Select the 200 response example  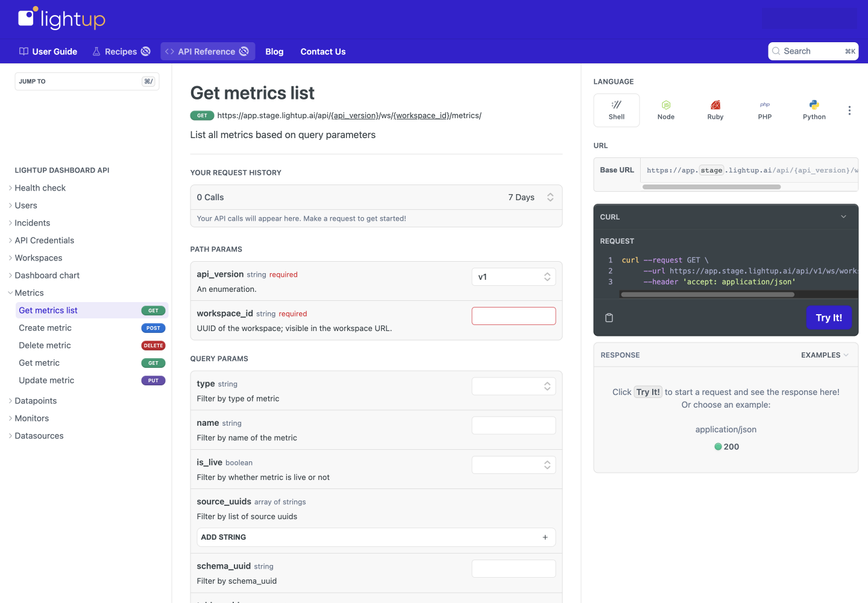[x=726, y=447]
